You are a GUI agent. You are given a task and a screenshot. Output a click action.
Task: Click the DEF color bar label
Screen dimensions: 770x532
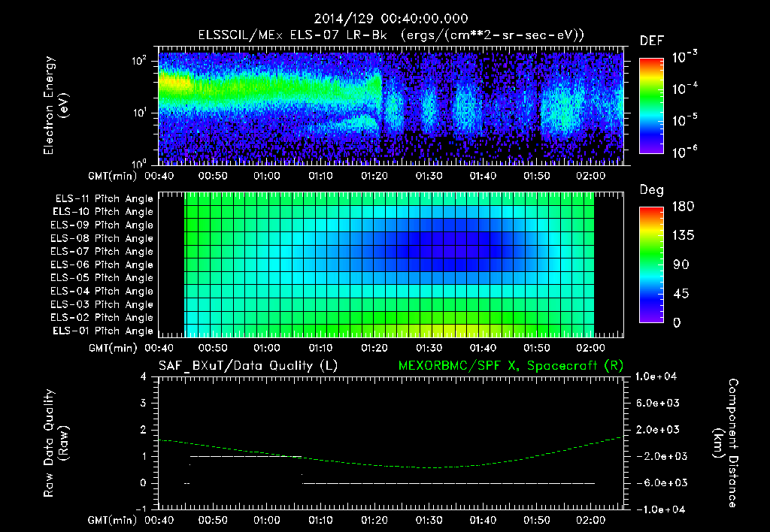coord(652,41)
